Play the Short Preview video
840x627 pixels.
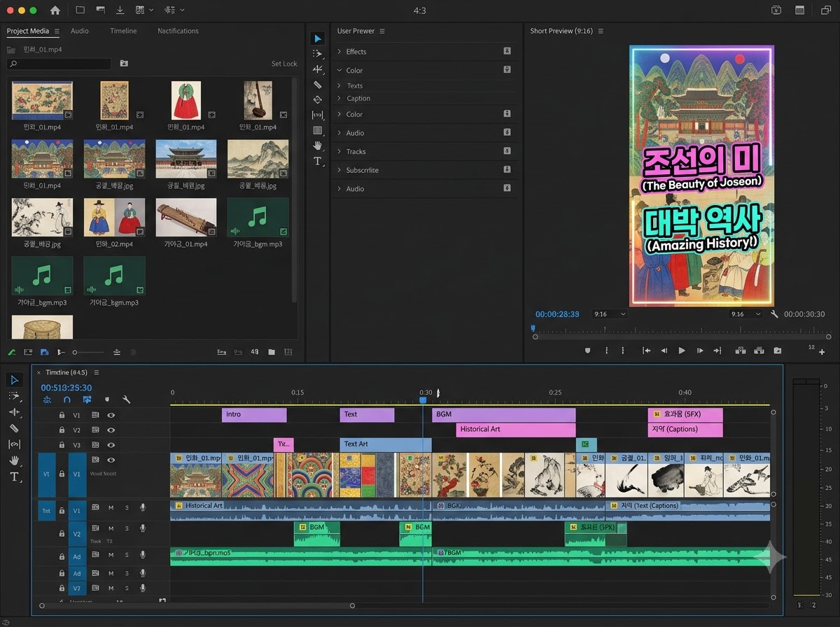click(682, 351)
